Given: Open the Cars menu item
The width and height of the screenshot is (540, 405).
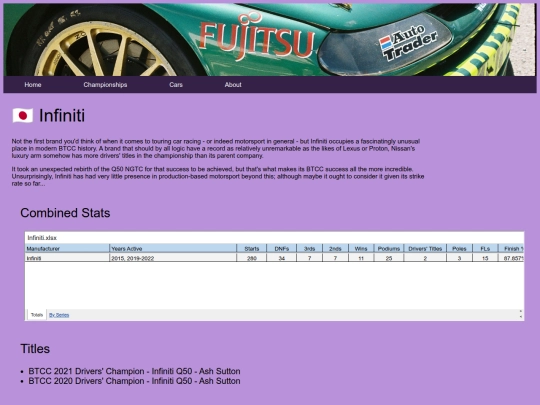Looking at the screenshot, I should [176, 85].
